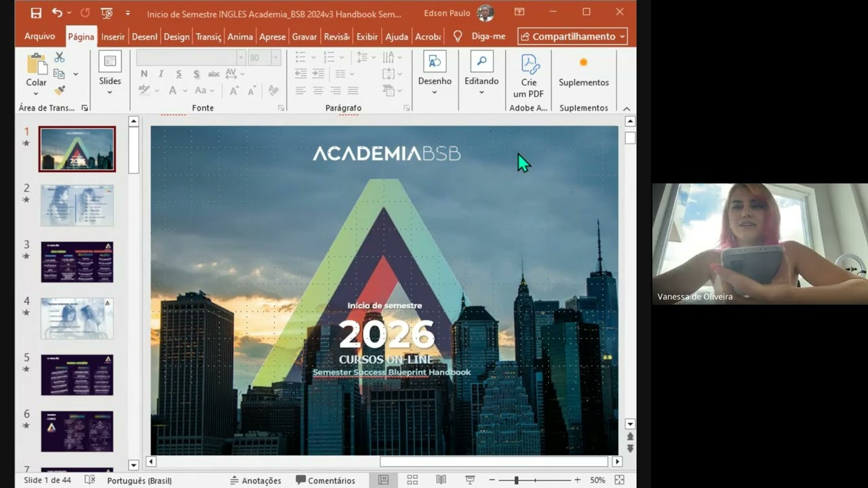
Task: Open the font color A picker
Action: 176,90
